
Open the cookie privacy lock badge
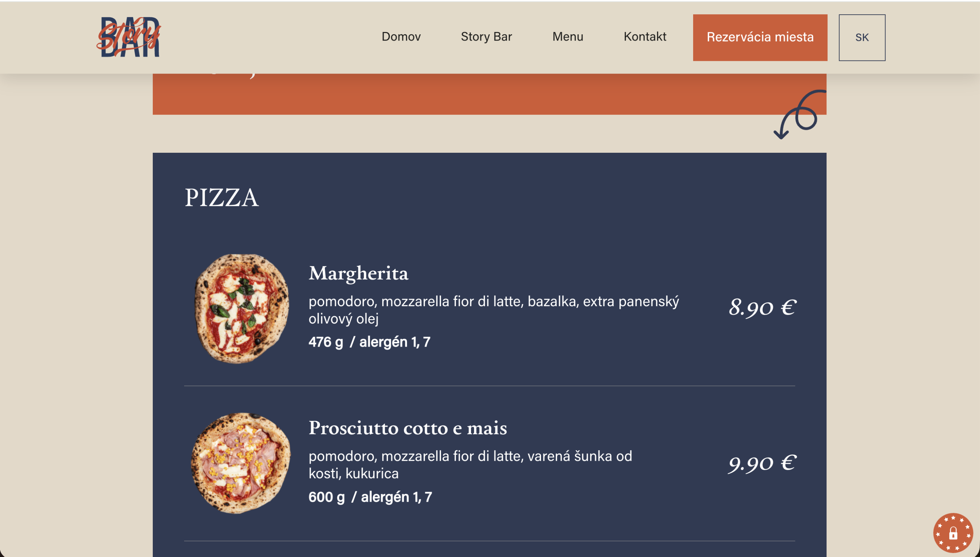(952, 533)
